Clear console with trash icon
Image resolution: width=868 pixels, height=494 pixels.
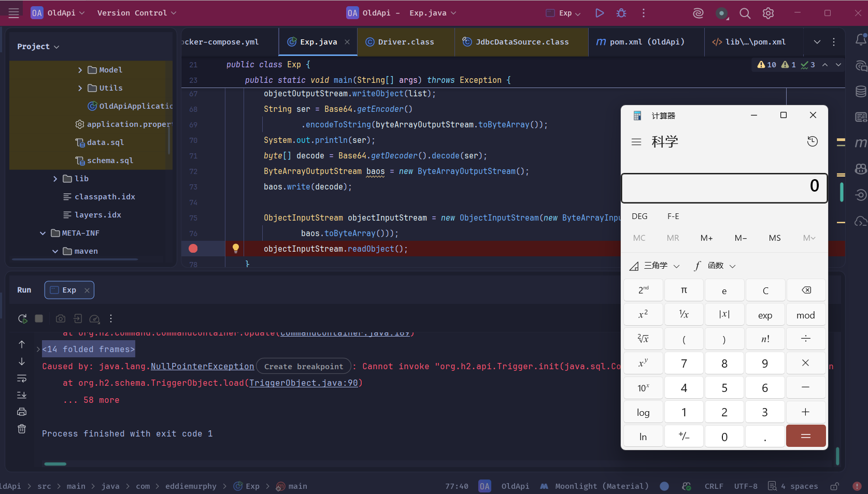(22, 429)
